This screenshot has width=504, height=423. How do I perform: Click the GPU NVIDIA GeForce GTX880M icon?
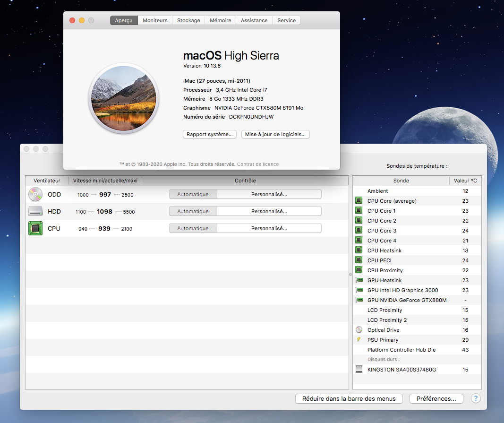[x=359, y=300]
